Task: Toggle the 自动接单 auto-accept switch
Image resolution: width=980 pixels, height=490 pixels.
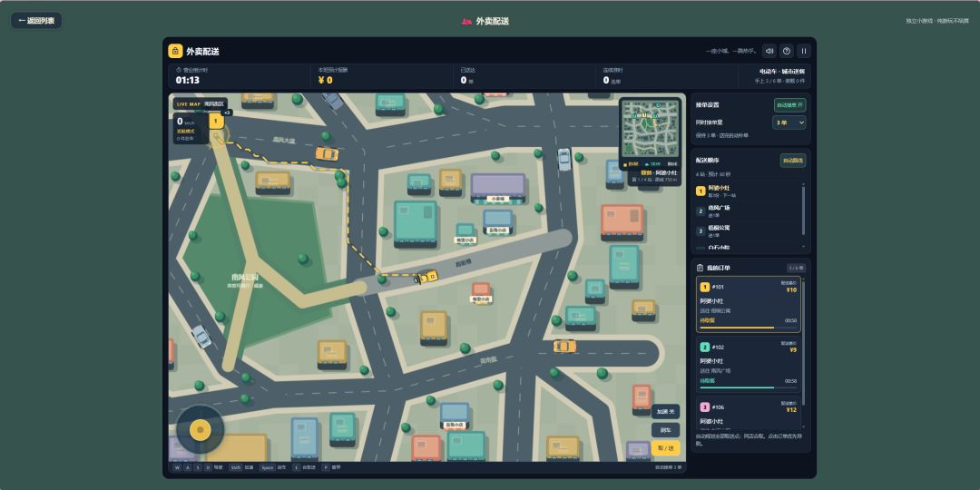Action: coord(789,105)
